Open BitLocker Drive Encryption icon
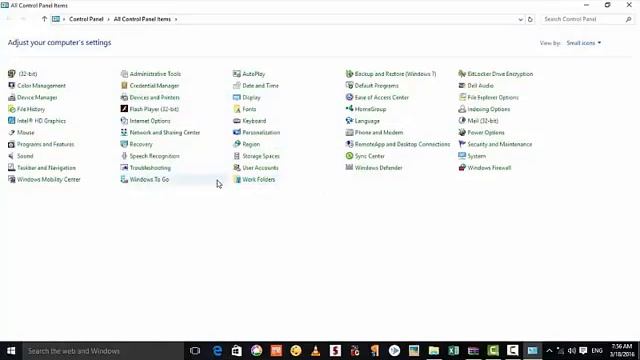Screen dimensions: 640x360 pyautogui.click(x=462, y=74)
